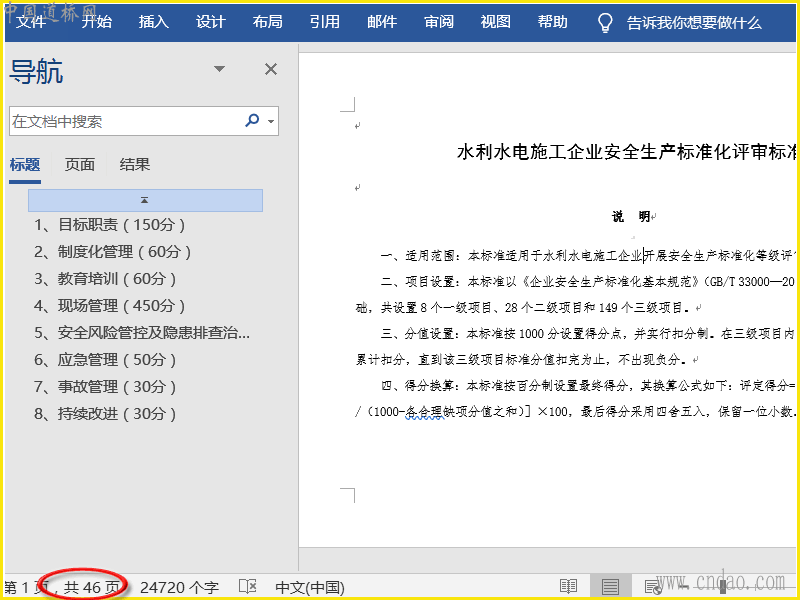The image size is (800, 600).
Task: Click the proofing errors book icon
Action: click(247, 587)
